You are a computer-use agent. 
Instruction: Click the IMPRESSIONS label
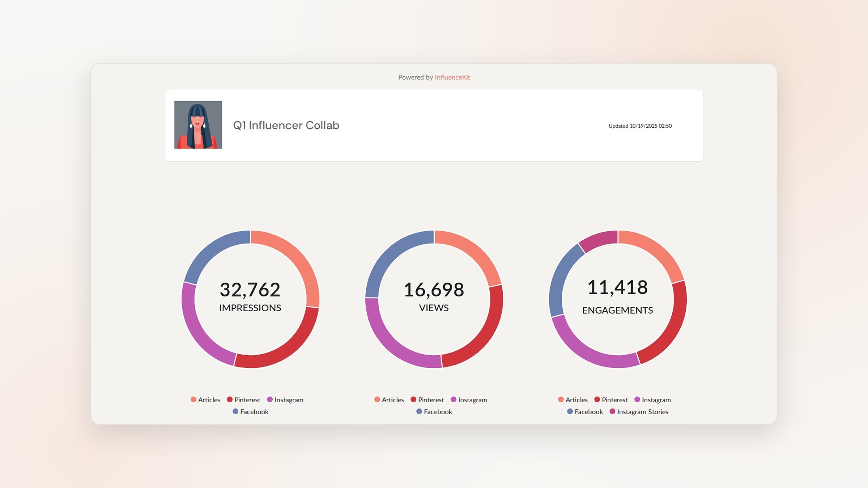(250, 308)
